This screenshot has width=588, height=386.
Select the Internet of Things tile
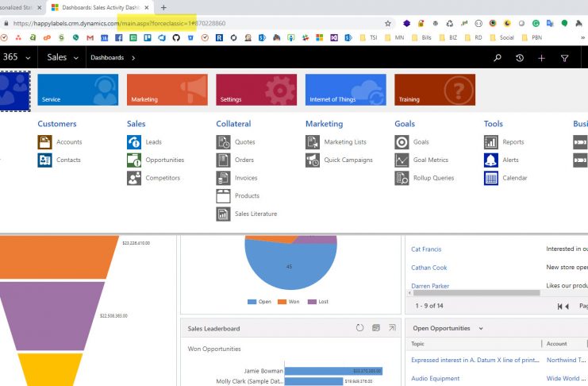345,90
